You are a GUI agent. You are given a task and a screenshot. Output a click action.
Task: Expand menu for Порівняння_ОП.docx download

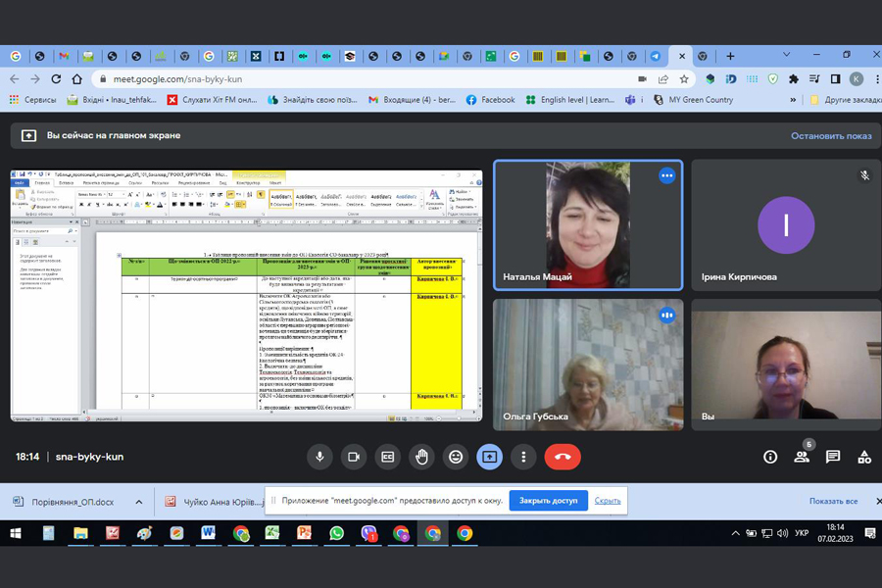click(139, 502)
